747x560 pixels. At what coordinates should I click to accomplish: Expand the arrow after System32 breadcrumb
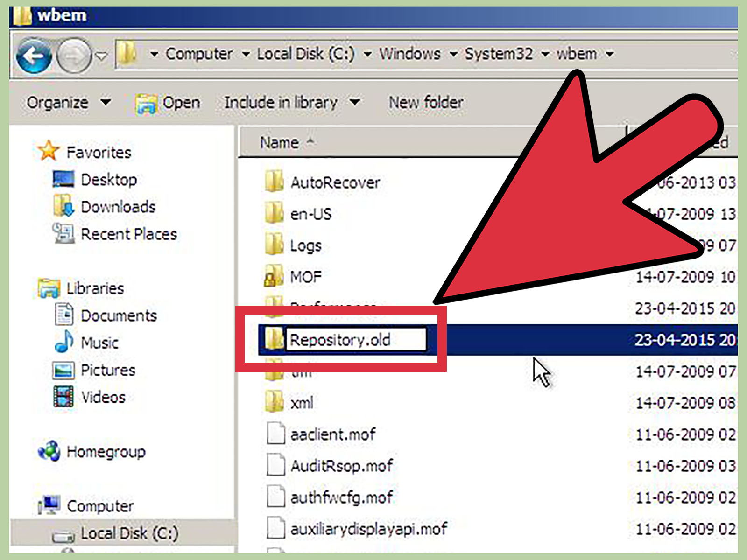(x=545, y=55)
